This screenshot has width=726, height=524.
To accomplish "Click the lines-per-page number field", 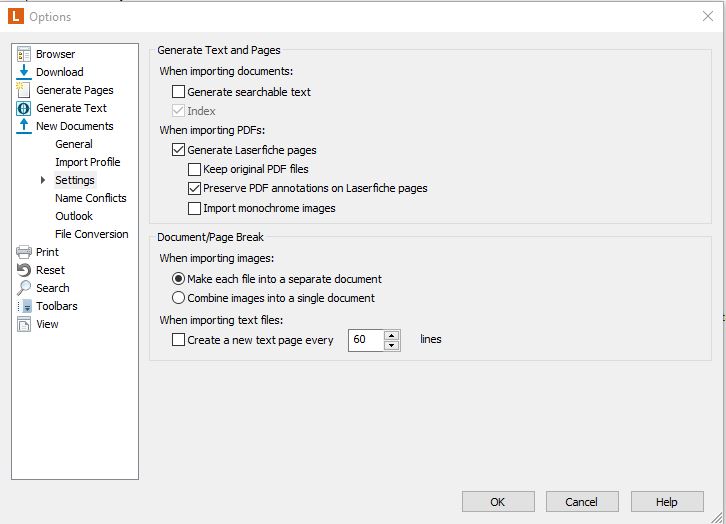I will click(x=365, y=340).
